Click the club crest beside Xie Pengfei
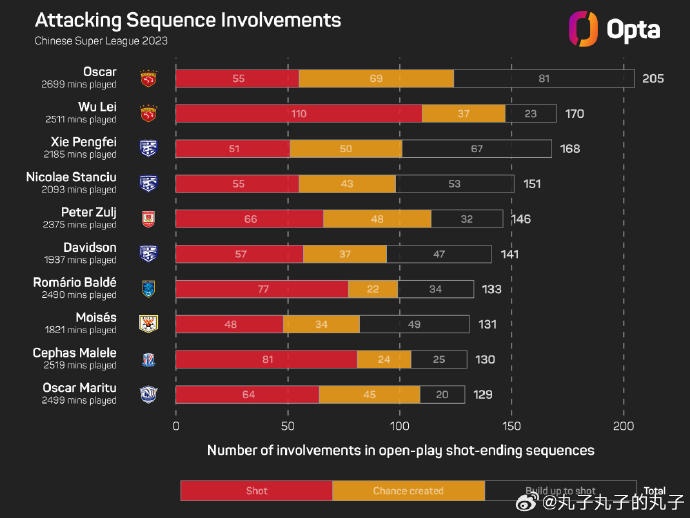This screenshot has width=690, height=518. pos(148,149)
